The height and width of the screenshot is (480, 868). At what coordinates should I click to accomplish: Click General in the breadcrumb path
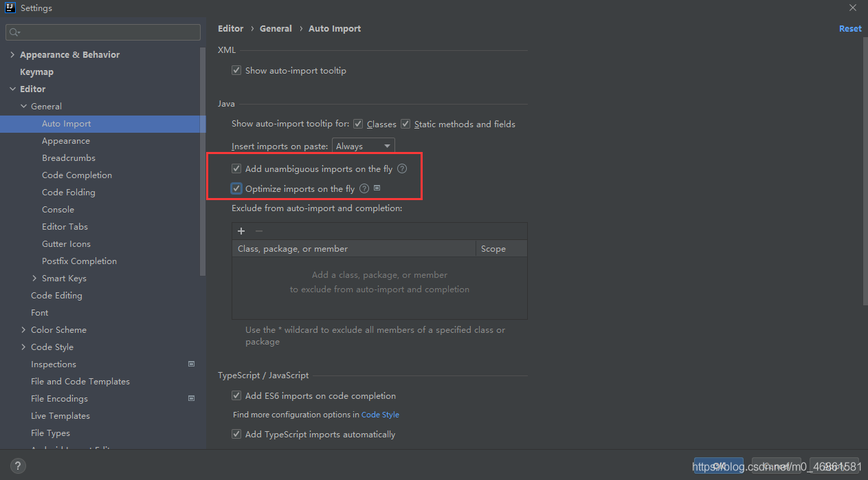[276, 28]
